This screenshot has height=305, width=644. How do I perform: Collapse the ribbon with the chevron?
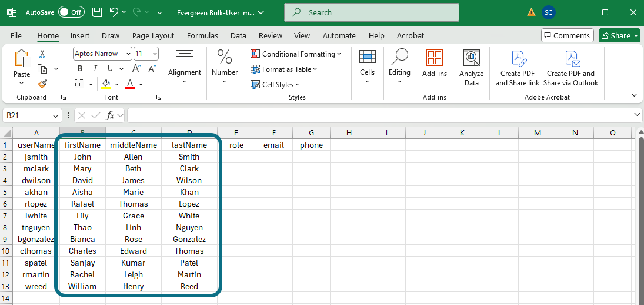[635, 95]
